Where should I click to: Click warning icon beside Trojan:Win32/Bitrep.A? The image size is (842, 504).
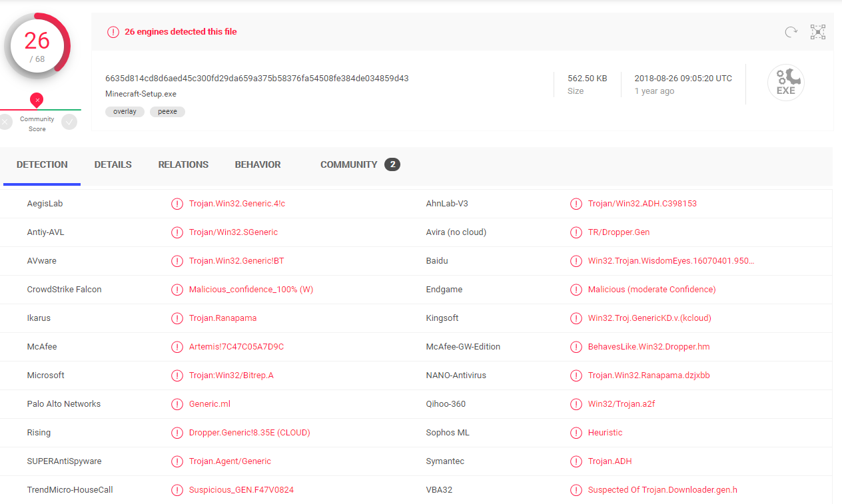177,376
